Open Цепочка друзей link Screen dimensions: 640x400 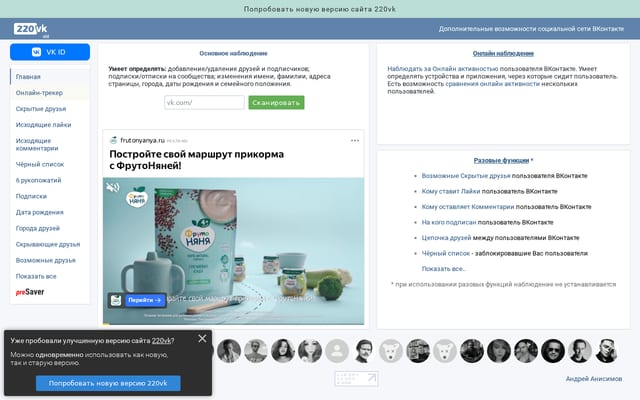[446, 238]
